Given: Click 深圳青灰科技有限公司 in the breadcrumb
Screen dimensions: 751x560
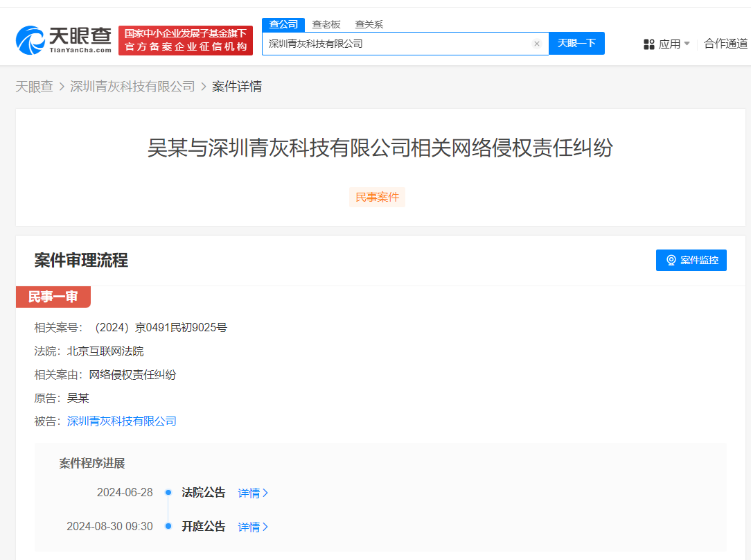Looking at the screenshot, I should [x=132, y=86].
